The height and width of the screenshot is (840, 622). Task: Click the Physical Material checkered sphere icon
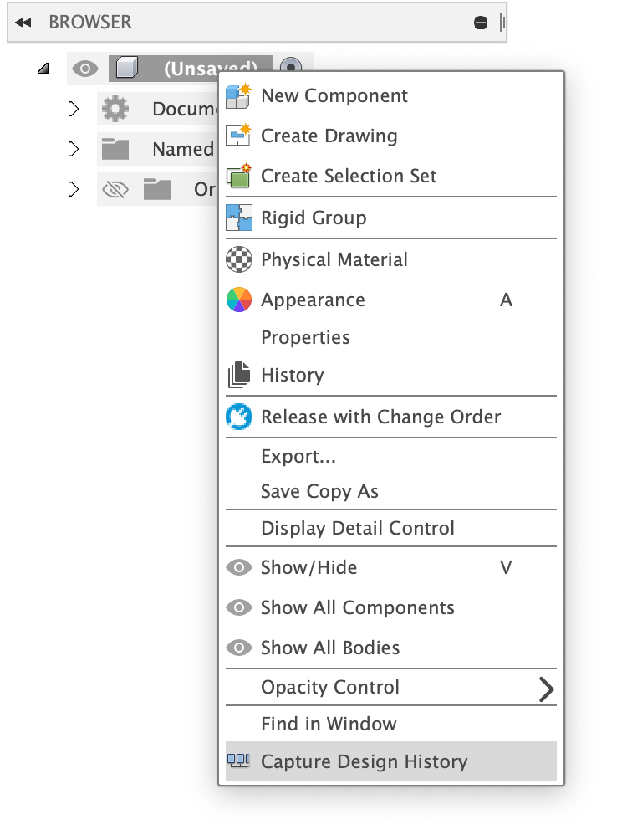coord(239,259)
